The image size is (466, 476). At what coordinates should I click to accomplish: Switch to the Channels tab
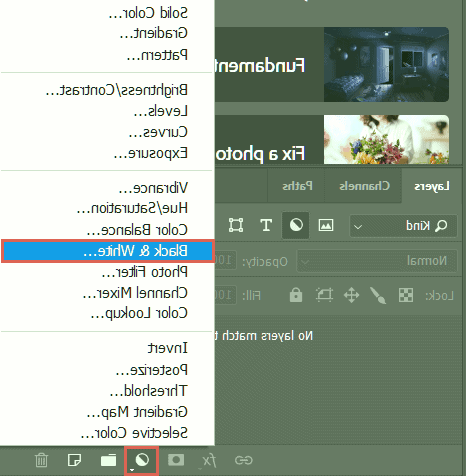[364, 186]
